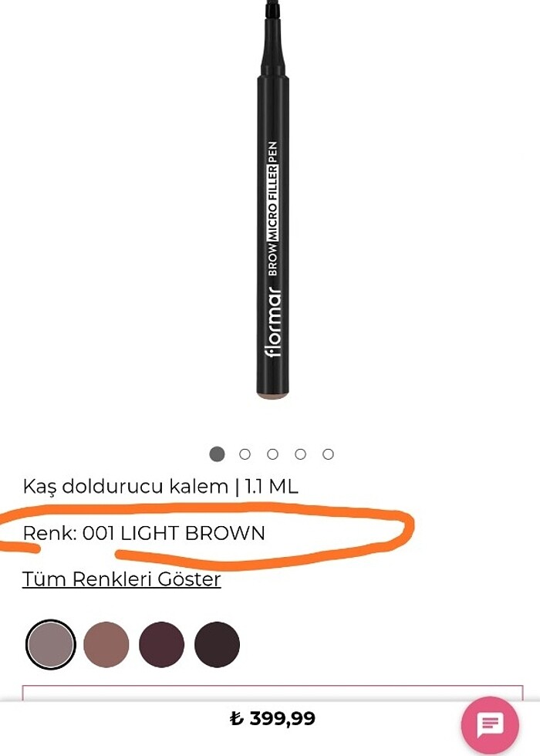Go to the first filled carousel dot

pyautogui.click(x=217, y=454)
